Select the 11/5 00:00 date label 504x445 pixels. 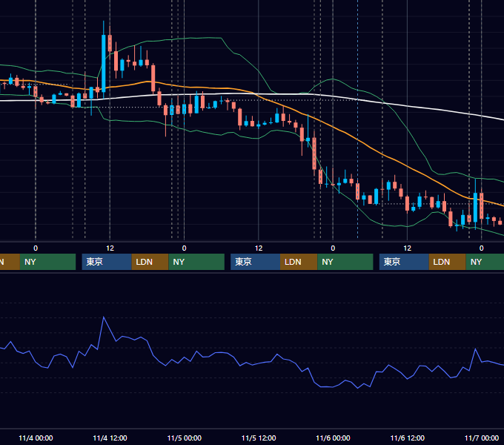[184, 438]
